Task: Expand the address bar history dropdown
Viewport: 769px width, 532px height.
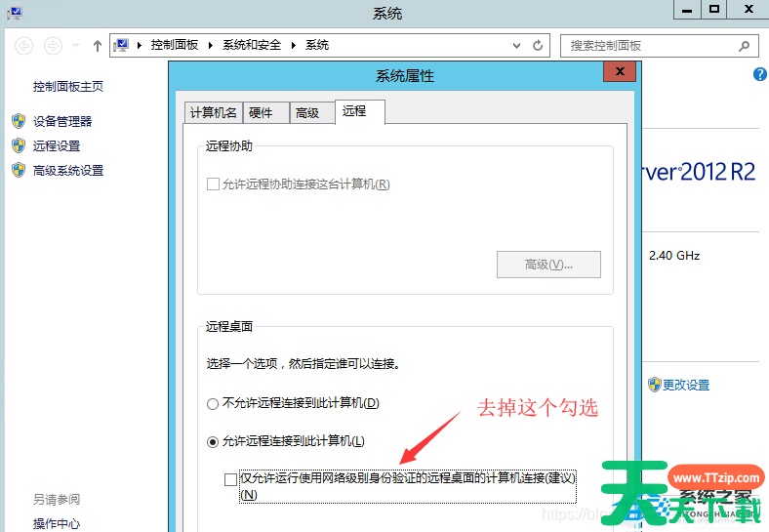Action: 517,46
